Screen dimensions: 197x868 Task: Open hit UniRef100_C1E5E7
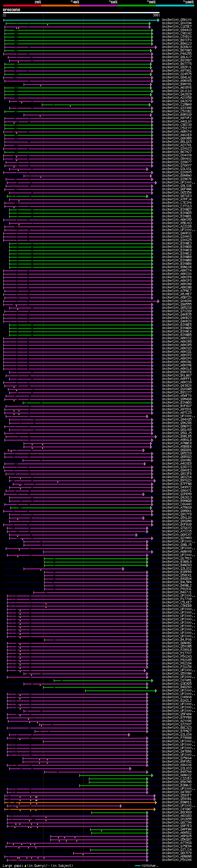pos(177,26)
